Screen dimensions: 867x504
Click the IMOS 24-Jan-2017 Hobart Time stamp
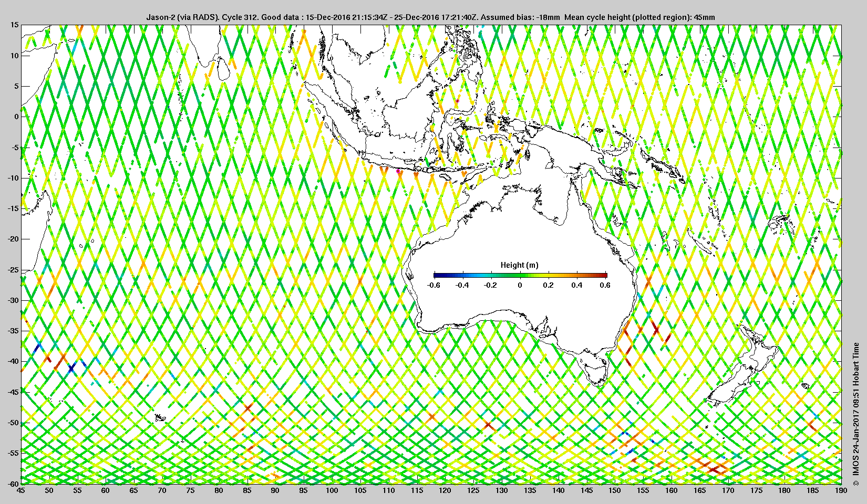click(x=856, y=415)
